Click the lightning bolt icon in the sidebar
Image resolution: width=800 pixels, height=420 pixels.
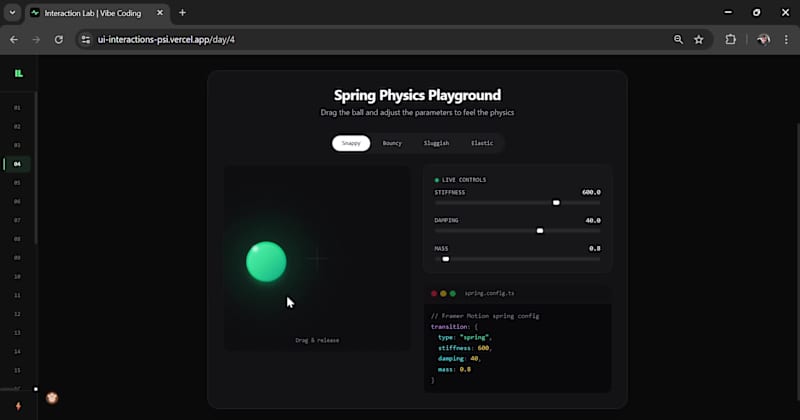click(18, 406)
